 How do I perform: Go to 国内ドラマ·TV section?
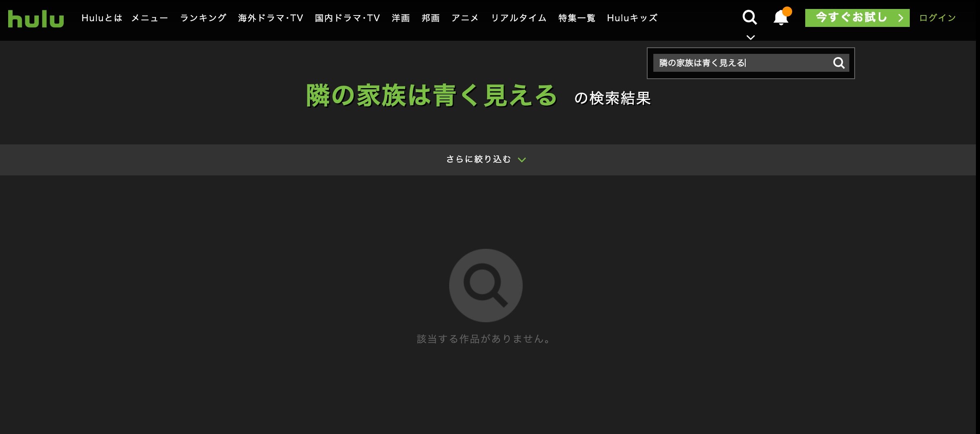tap(347, 18)
